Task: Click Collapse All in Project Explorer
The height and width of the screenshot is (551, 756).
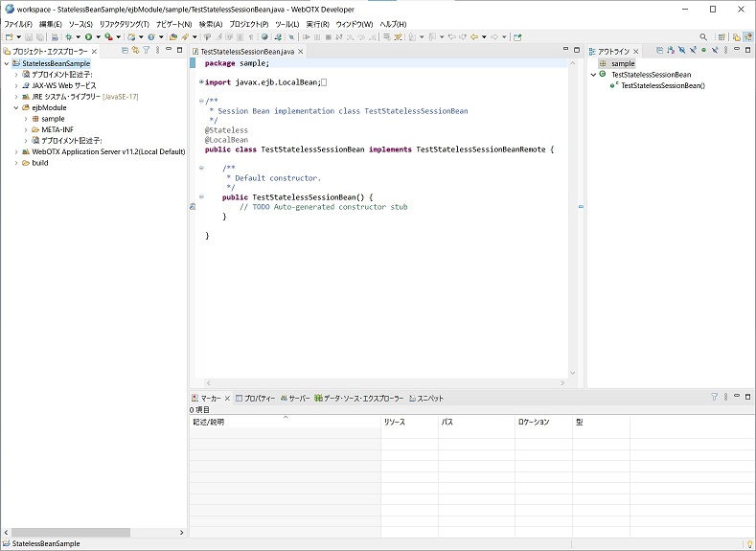Action: pyautogui.click(x=125, y=50)
